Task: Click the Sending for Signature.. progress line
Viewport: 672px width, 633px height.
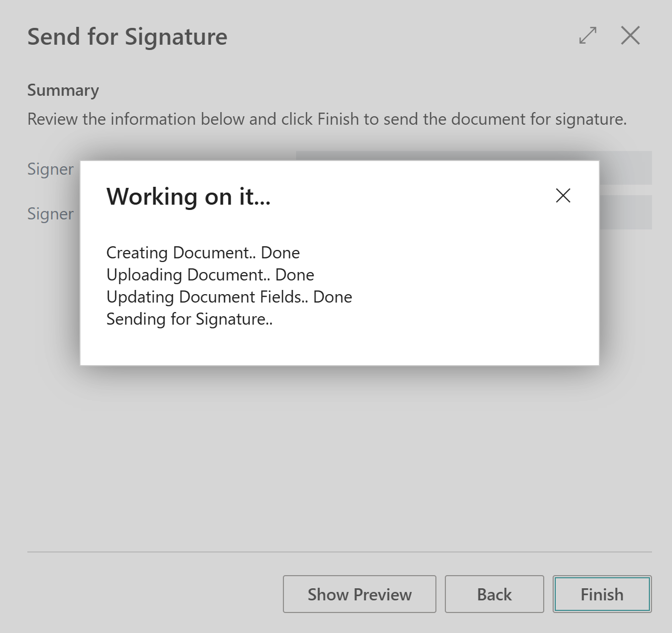Action: tap(189, 319)
